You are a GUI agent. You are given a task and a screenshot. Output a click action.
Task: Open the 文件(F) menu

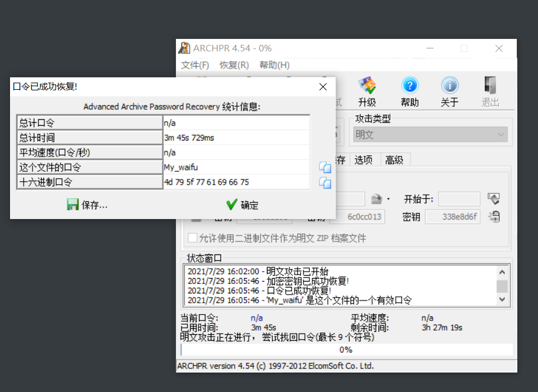coord(195,65)
